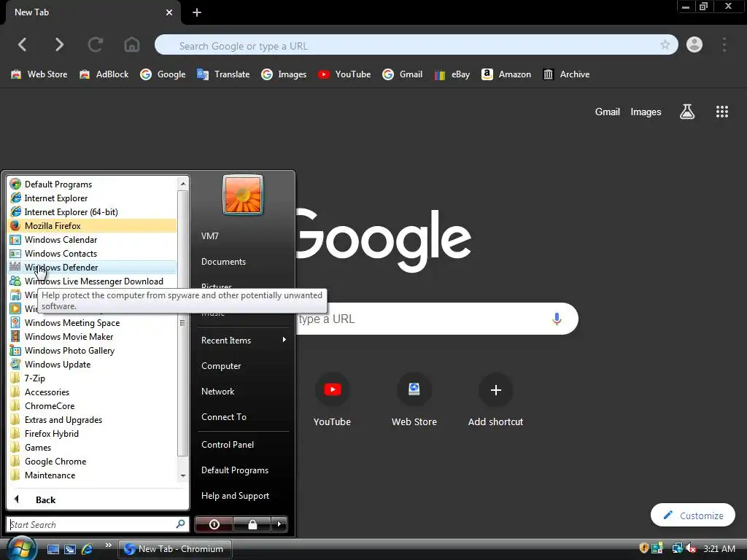
Task: Open Windows Update
Action: (93, 364)
